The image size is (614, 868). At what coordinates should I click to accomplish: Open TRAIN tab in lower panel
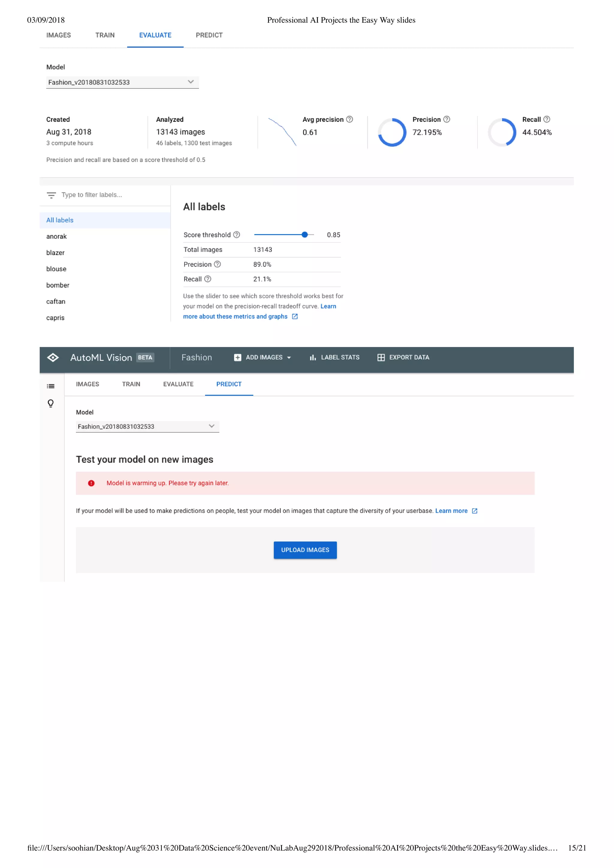tap(131, 384)
